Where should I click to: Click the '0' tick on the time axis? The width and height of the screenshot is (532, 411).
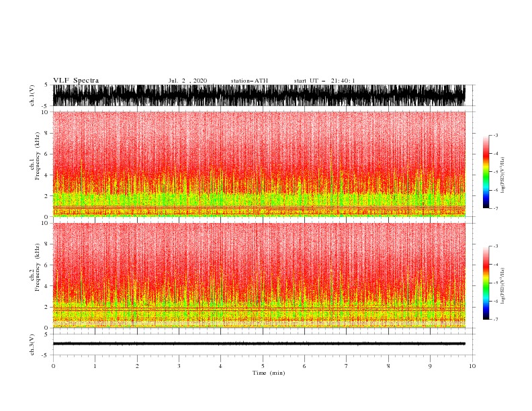[x=53, y=366]
